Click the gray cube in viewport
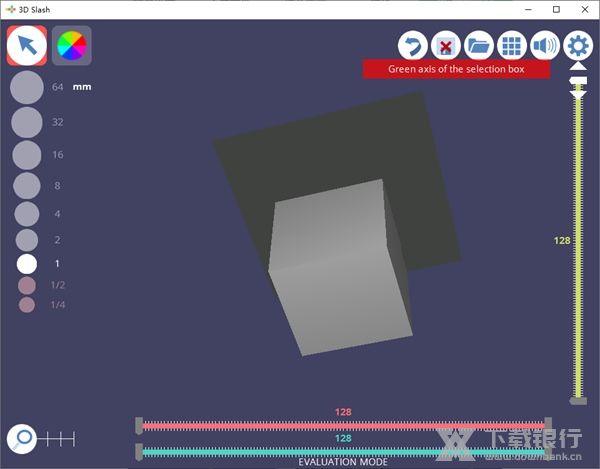The width and height of the screenshot is (600, 469). tap(341, 268)
